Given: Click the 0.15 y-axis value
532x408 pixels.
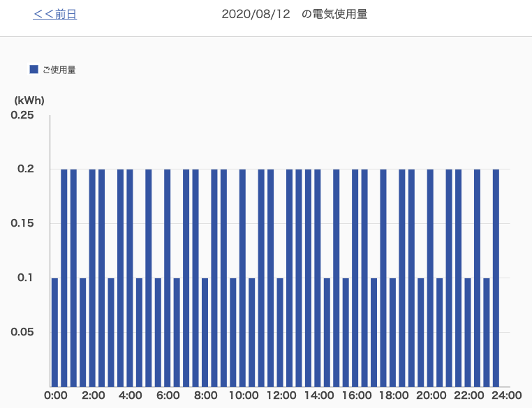Looking at the screenshot, I should (x=22, y=223).
